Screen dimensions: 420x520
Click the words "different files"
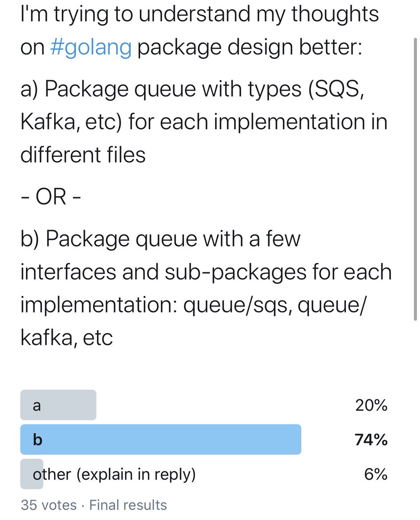tap(83, 155)
